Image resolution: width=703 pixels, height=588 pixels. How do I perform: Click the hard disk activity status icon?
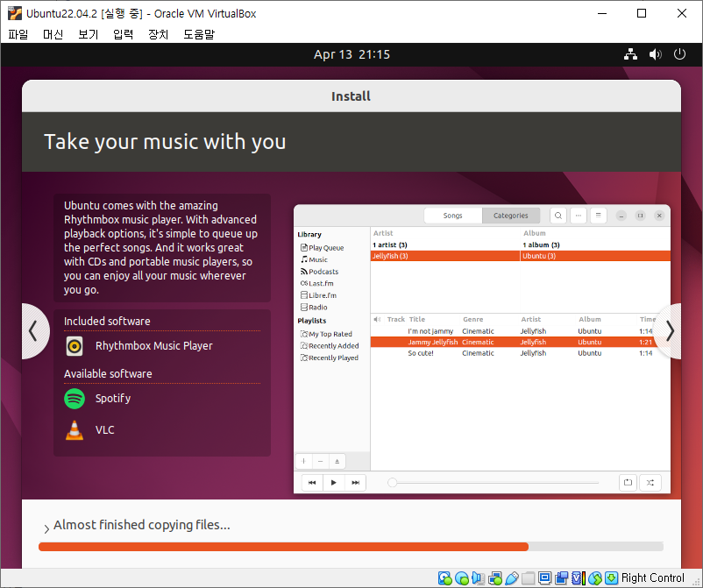[444, 578]
